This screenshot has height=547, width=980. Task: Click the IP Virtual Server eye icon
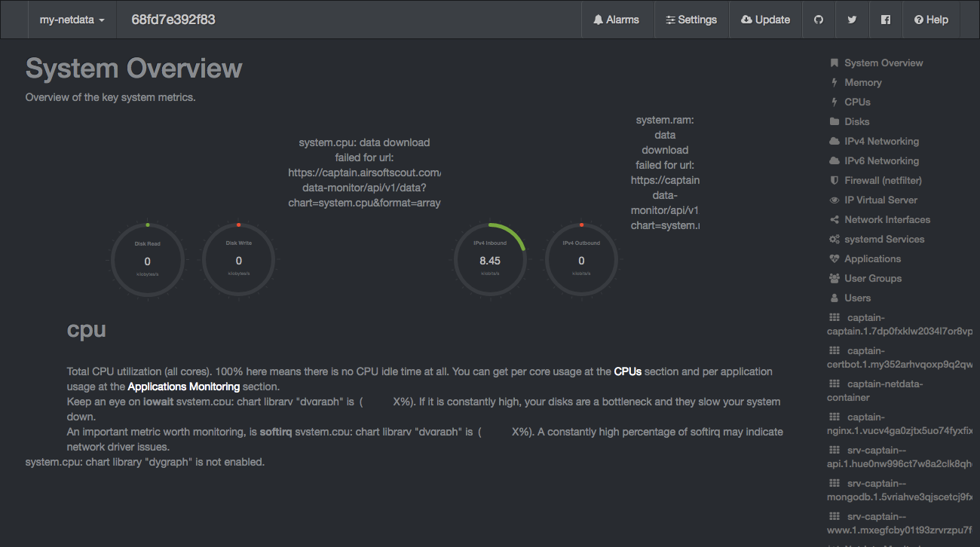[834, 200]
